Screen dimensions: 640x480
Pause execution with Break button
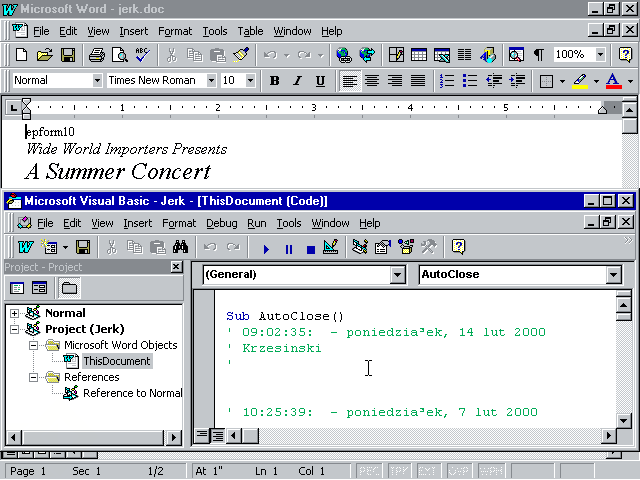[289, 249]
